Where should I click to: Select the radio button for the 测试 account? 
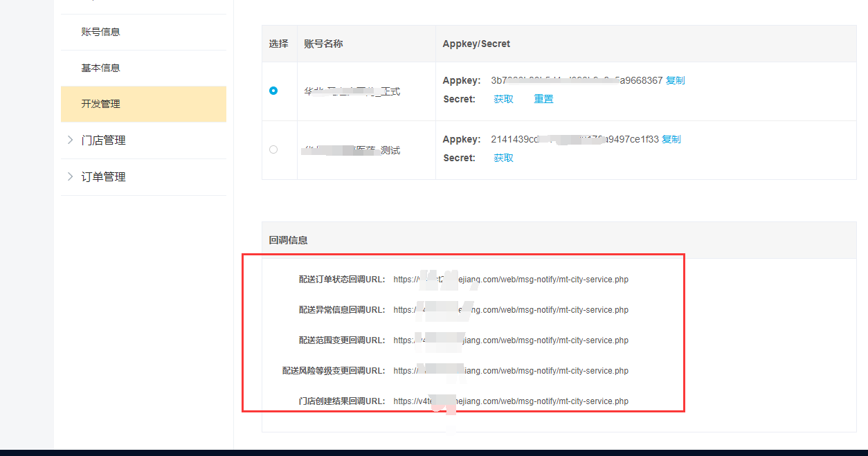[273, 149]
